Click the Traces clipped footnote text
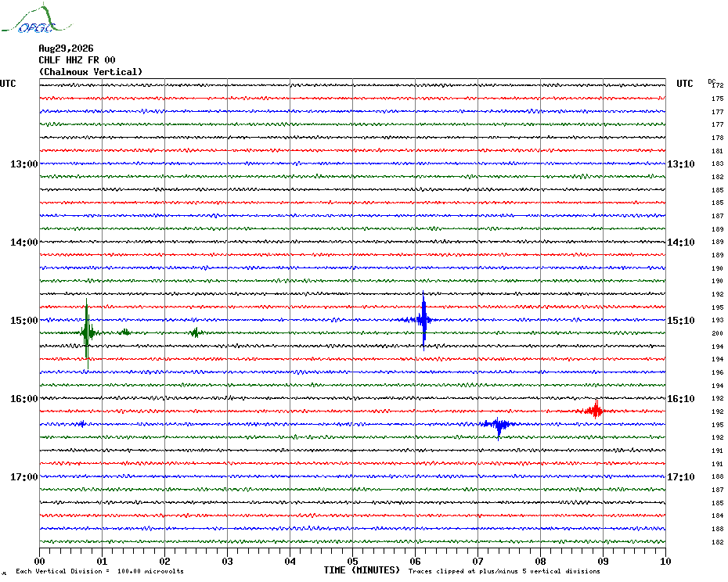This screenshot has height=582, width=728. point(504,571)
